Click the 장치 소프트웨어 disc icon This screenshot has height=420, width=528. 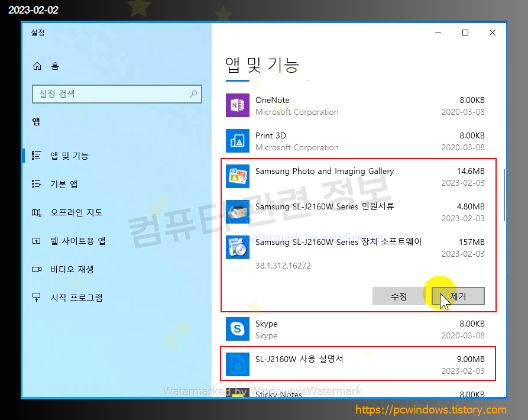click(238, 247)
